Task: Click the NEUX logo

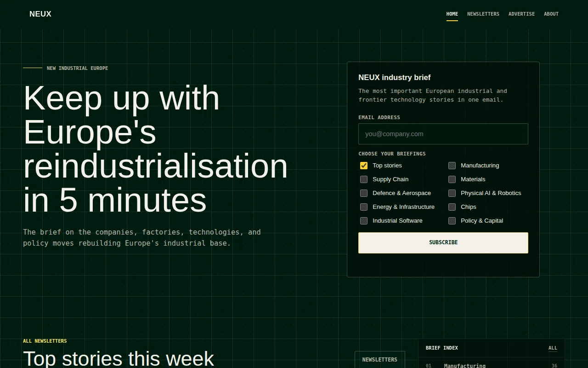Action: (40, 14)
